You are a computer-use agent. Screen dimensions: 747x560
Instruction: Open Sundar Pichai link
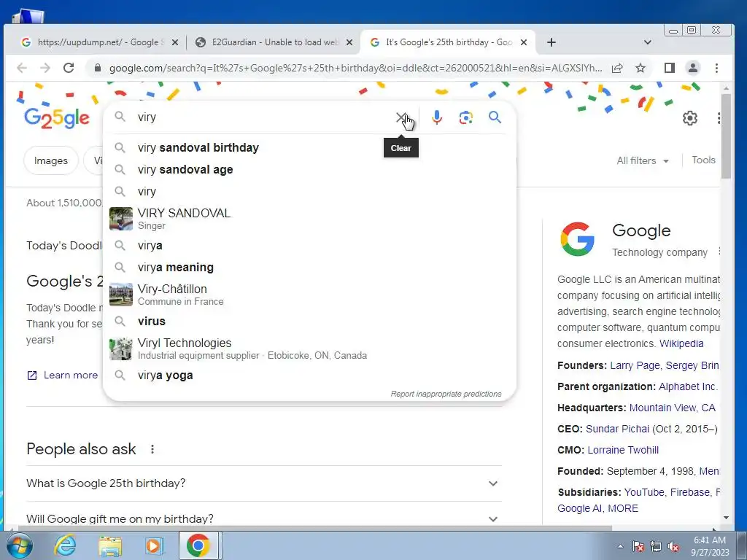click(x=617, y=429)
